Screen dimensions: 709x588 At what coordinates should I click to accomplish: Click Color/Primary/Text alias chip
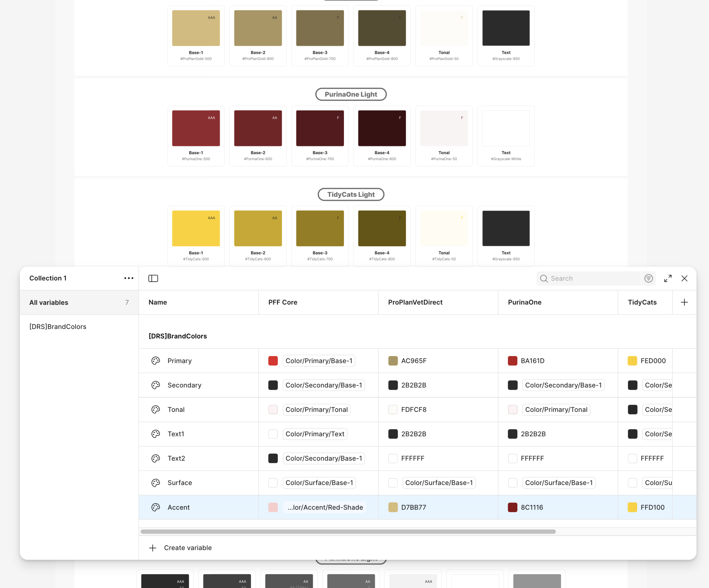[315, 434]
